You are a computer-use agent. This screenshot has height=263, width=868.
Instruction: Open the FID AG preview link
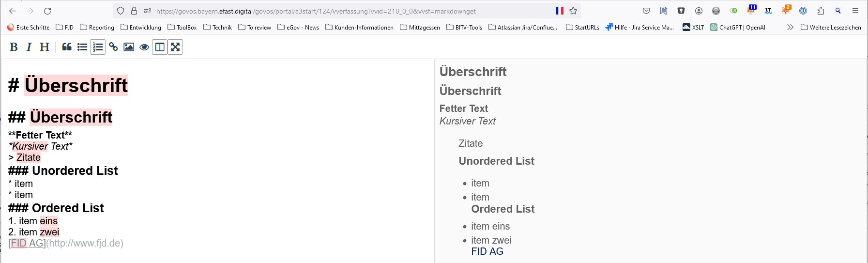[487, 251]
